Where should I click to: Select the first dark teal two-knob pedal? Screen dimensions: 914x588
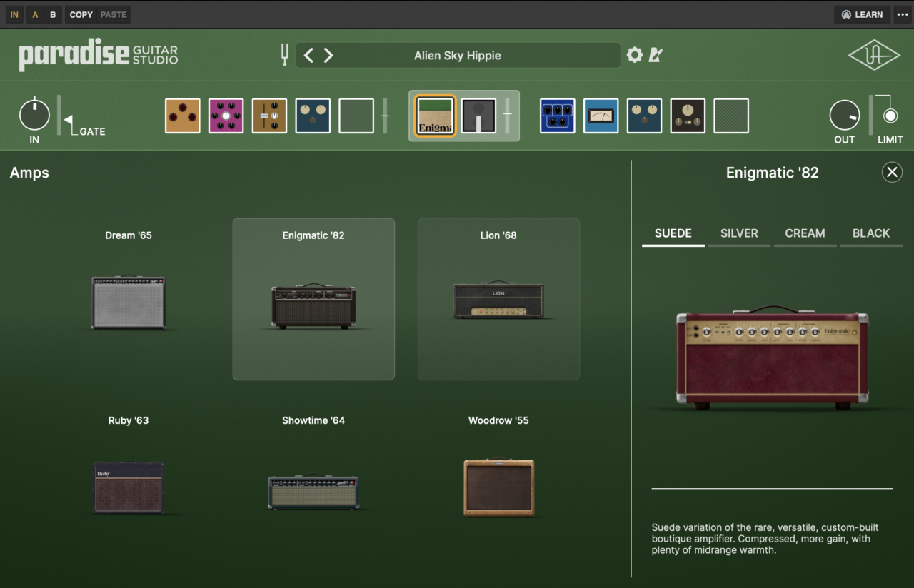coord(313,116)
